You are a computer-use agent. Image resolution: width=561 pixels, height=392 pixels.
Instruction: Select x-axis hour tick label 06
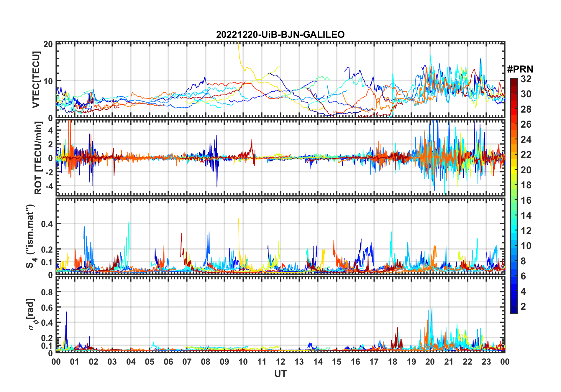[168, 362]
